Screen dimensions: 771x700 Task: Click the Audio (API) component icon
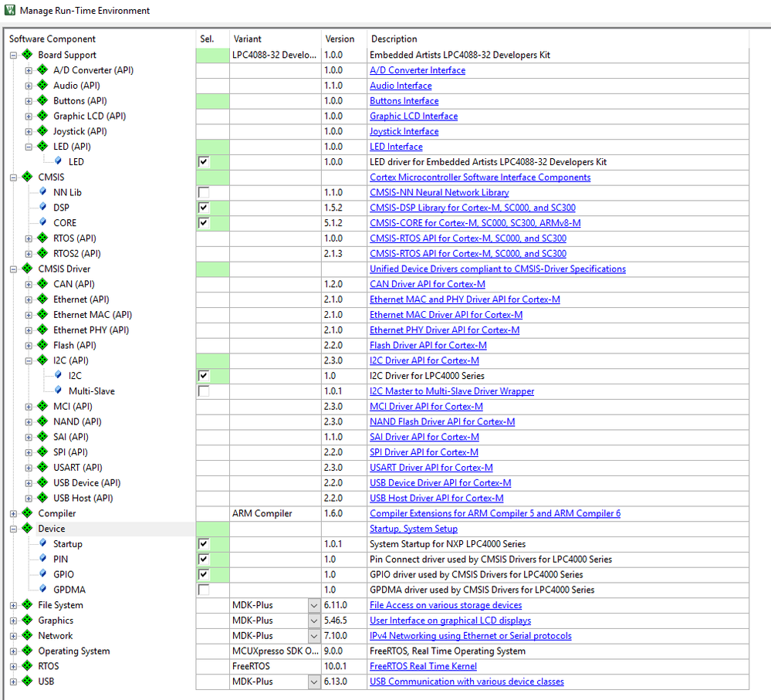point(42,85)
